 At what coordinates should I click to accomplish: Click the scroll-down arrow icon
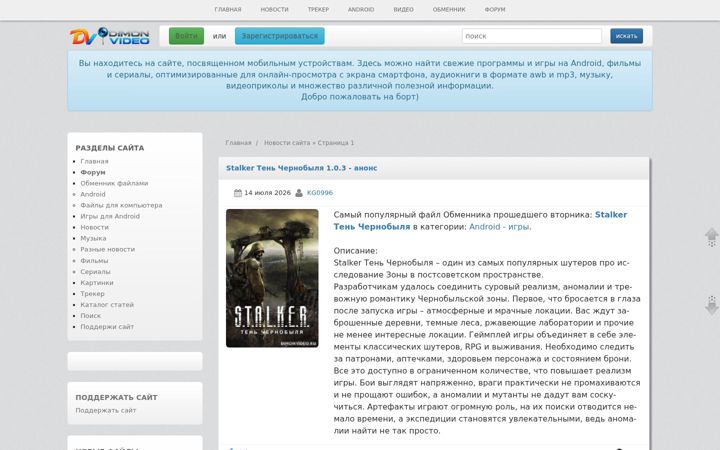(x=711, y=305)
